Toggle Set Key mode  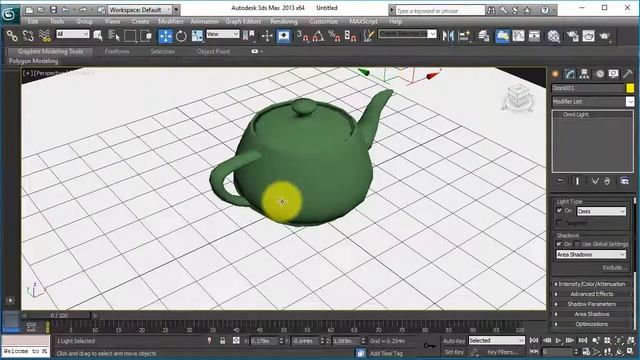pos(454,352)
